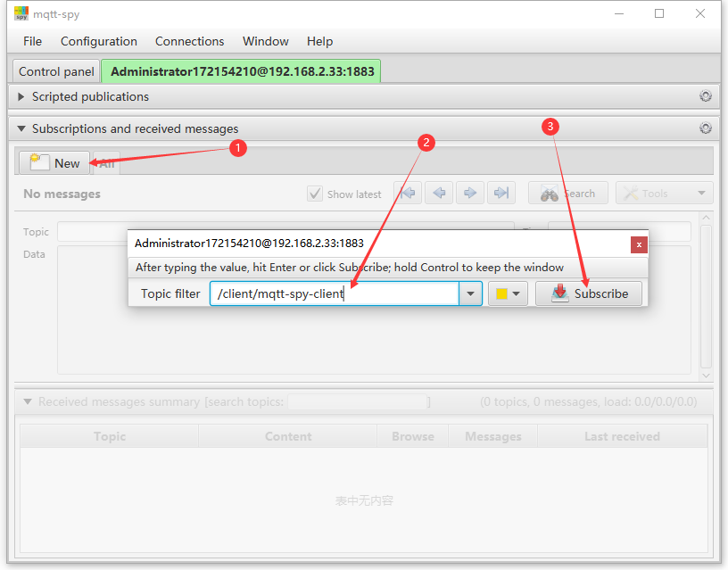
Task: Open the Connections menu
Action: 189,41
